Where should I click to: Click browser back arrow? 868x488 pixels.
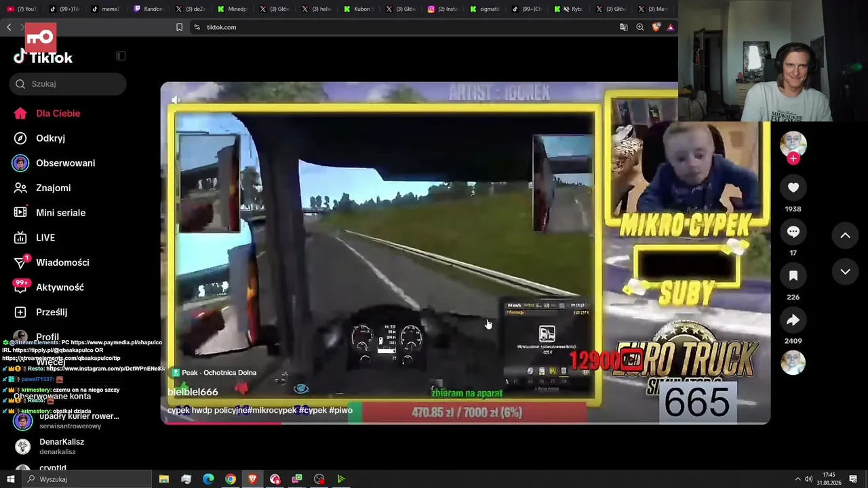9,27
